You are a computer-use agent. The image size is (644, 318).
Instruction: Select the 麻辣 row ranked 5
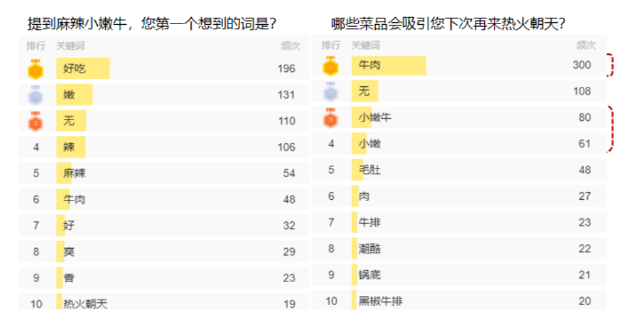pyautogui.click(x=164, y=174)
